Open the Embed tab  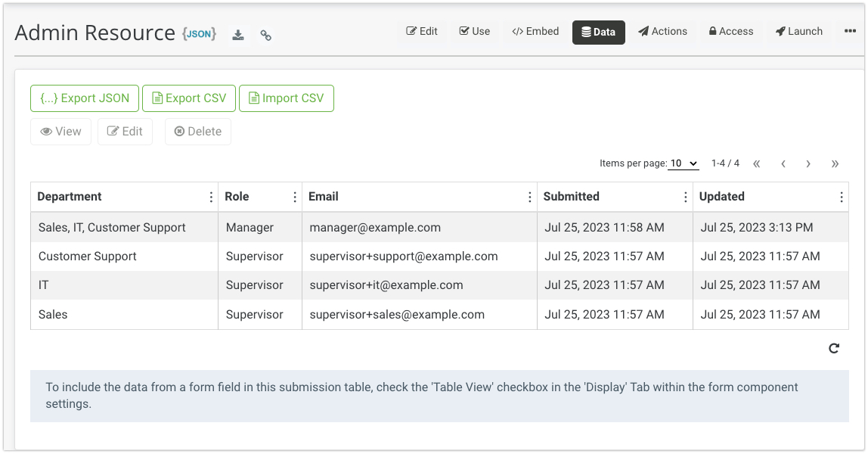pyautogui.click(x=535, y=32)
